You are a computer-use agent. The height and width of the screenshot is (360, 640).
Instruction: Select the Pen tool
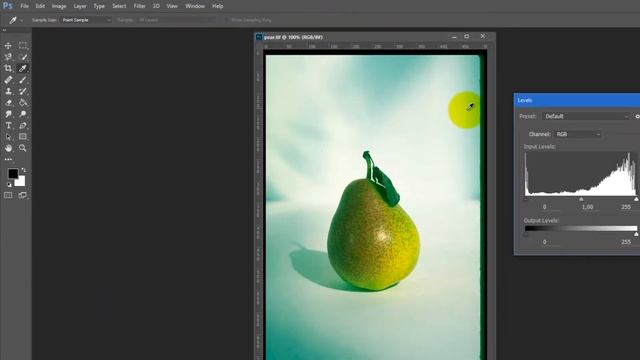(23, 125)
